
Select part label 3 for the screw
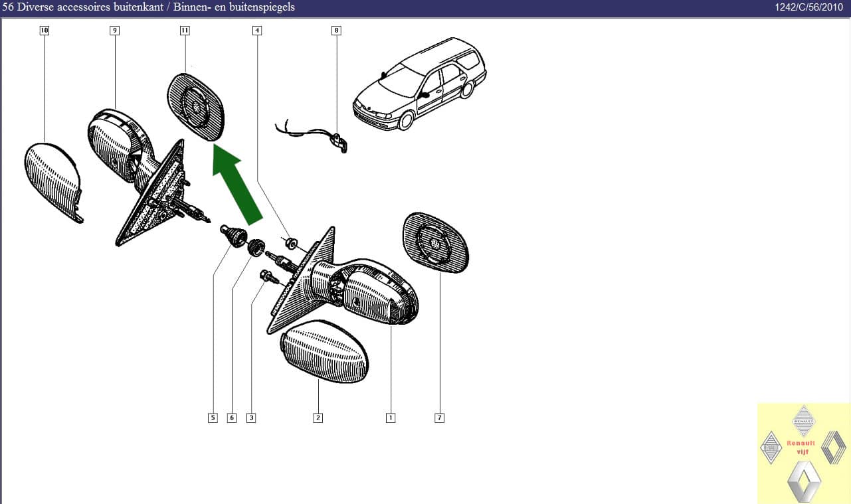[251, 418]
